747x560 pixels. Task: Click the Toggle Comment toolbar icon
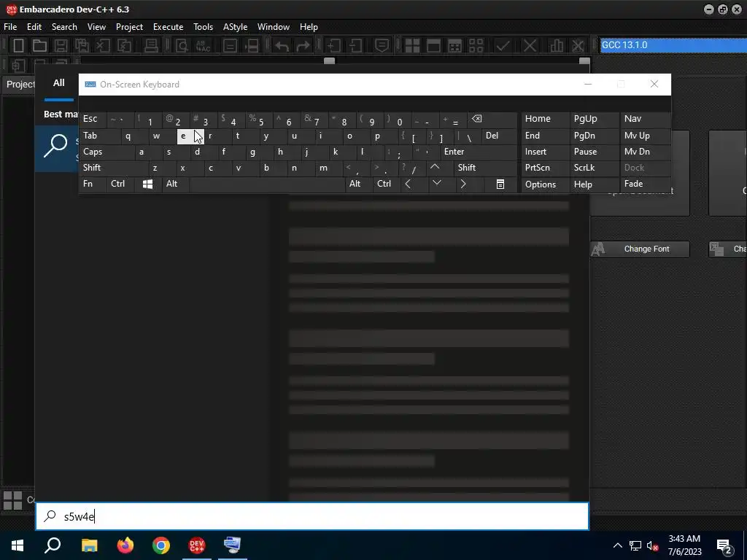tap(382, 46)
